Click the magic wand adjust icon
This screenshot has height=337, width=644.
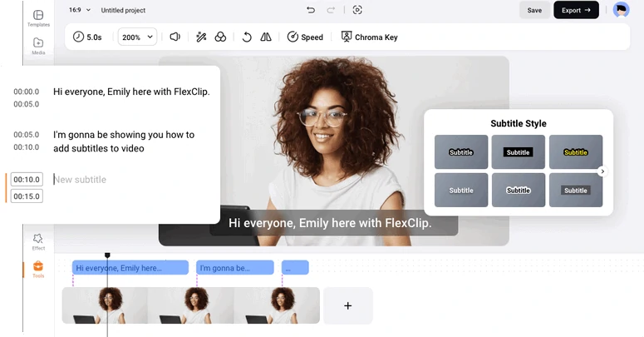coord(201,37)
